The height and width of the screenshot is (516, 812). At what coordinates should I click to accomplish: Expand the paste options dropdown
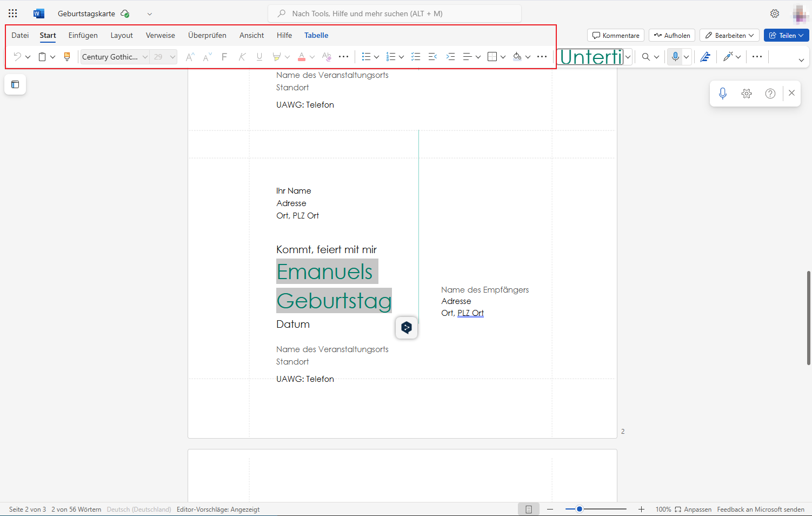click(52, 57)
